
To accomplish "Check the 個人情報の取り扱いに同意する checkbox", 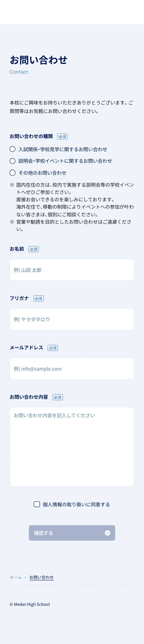I will tap(37, 504).
